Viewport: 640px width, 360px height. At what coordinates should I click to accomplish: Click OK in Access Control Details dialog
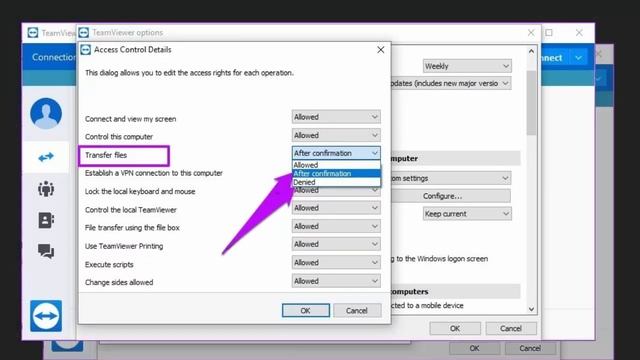(x=306, y=311)
